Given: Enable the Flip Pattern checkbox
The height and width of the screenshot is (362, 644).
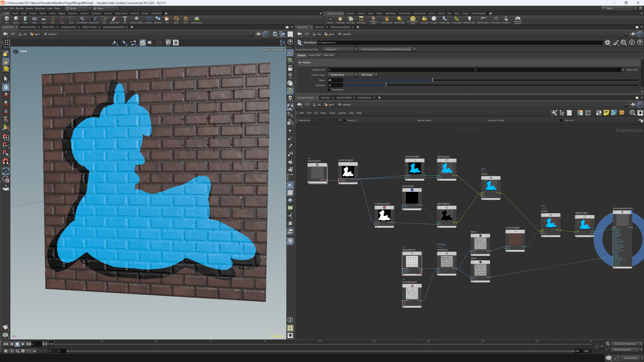Looking at the screenshot, I should 329,90.
